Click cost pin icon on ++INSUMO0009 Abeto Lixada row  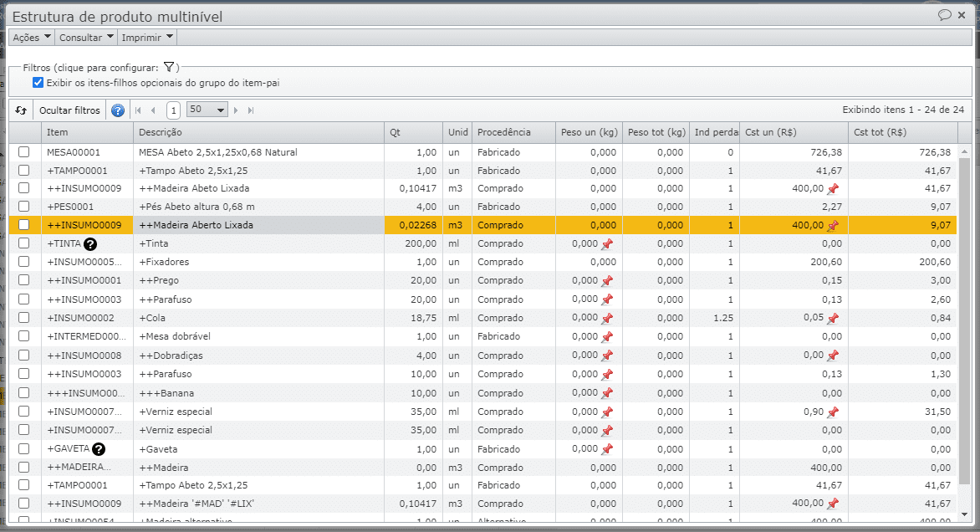(833, 189)
